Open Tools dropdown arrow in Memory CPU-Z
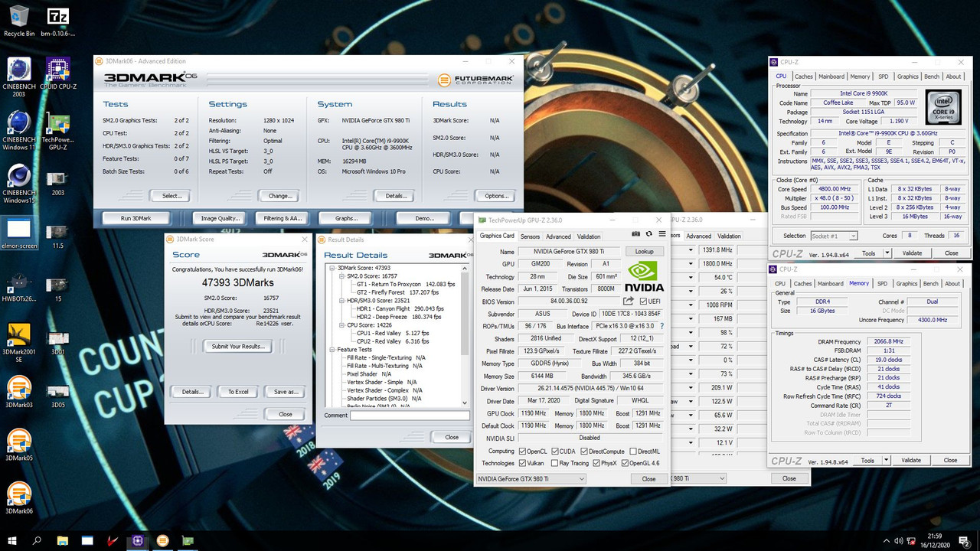980x551 pixels. [887, 460]
